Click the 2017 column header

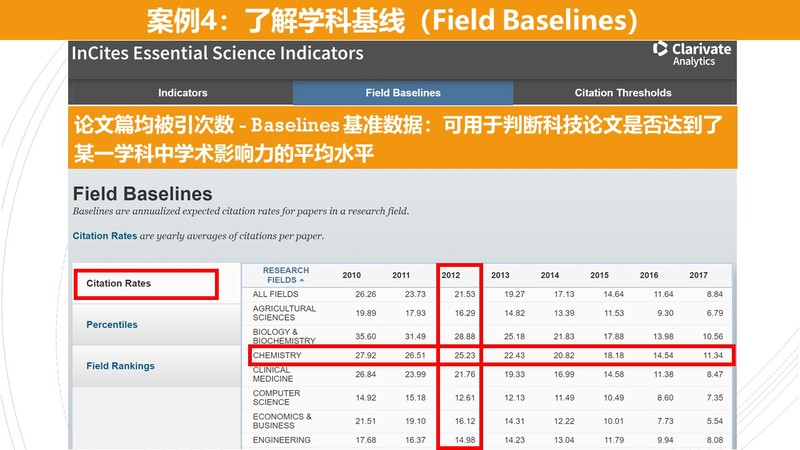pos(698,275)
